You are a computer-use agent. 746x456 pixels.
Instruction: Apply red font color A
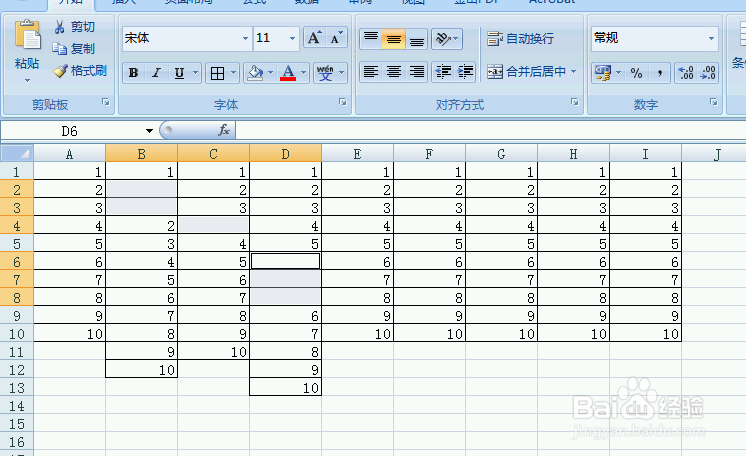tap(288, 73)
